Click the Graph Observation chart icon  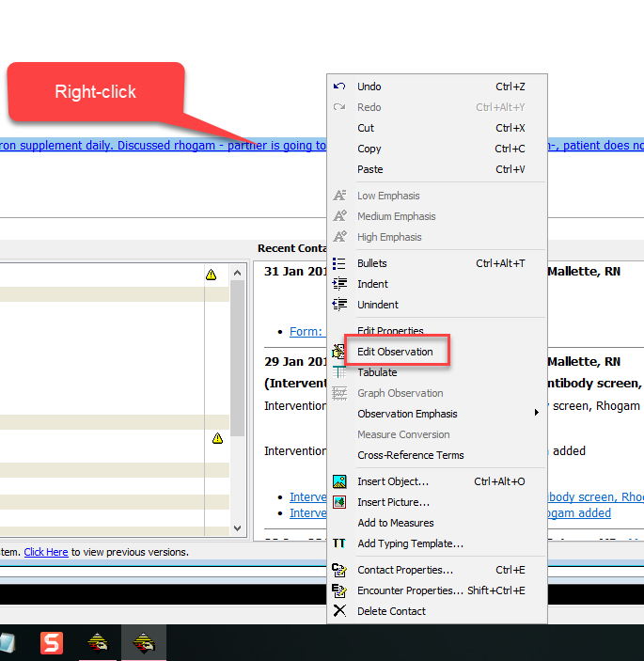click(339, 393)
